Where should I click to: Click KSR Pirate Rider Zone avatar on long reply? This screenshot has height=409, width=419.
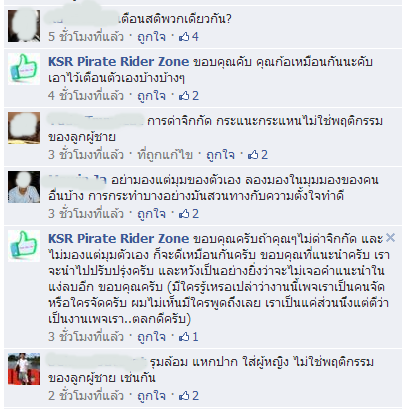pos(24,246)
